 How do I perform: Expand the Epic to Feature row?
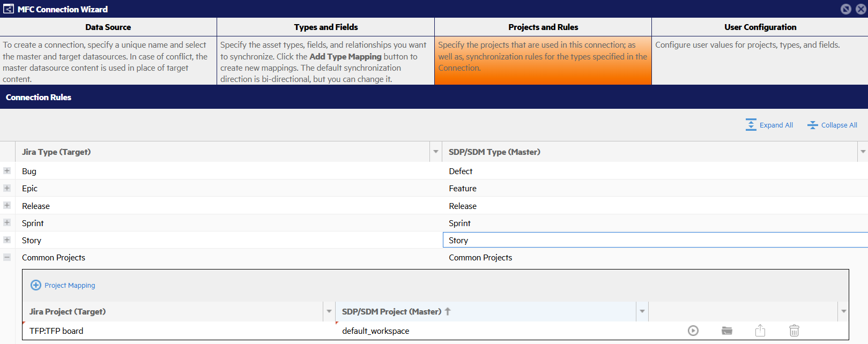point(7,188)
